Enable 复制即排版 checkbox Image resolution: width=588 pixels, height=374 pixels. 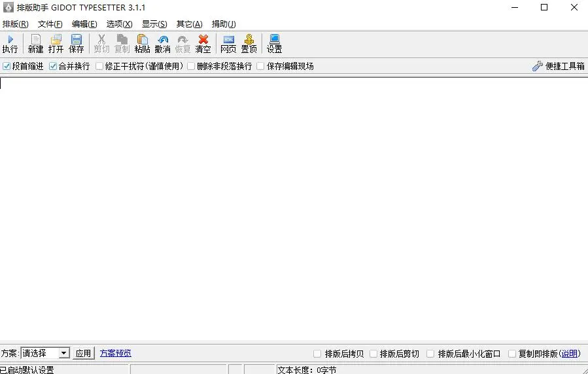tap(512, 354)
